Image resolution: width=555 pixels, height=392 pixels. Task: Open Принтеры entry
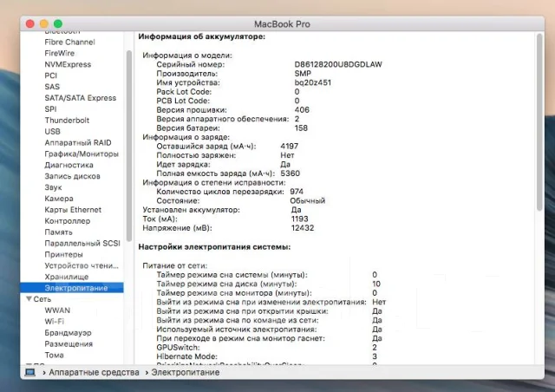tap(63, 255)
